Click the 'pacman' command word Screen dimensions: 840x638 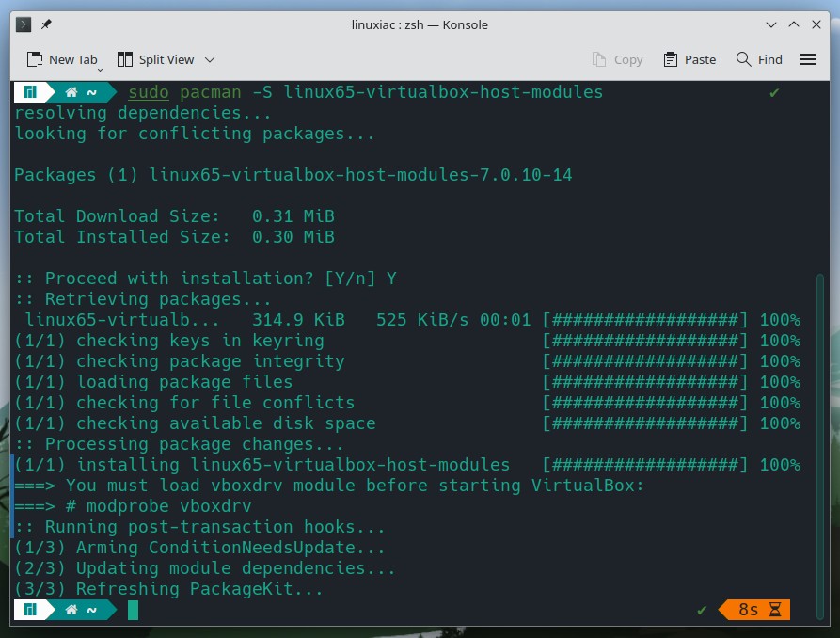coord(211,92)
